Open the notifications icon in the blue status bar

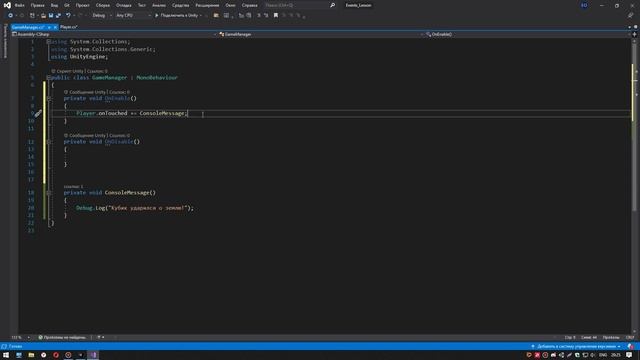631,347
